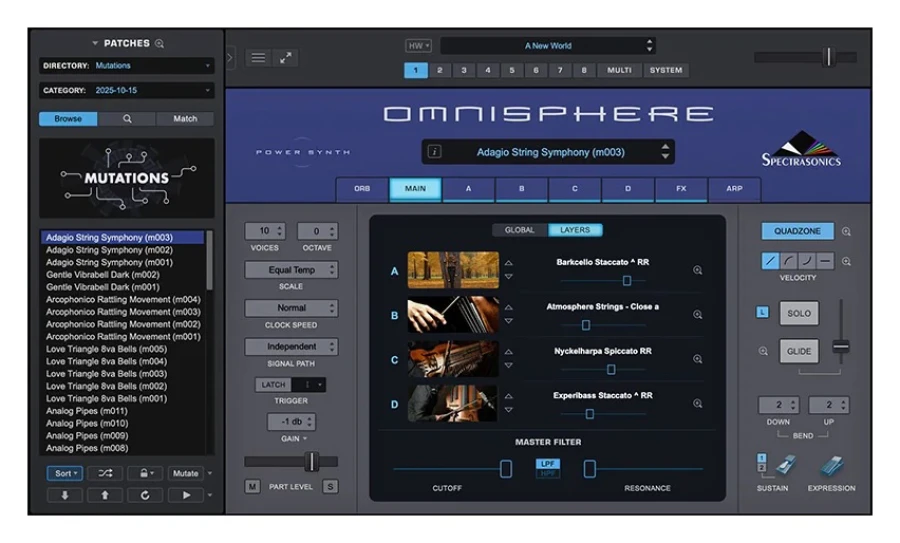This screenshot has height=543, width=900.
Task: Toggle the LATCH button
Action: 273,385
